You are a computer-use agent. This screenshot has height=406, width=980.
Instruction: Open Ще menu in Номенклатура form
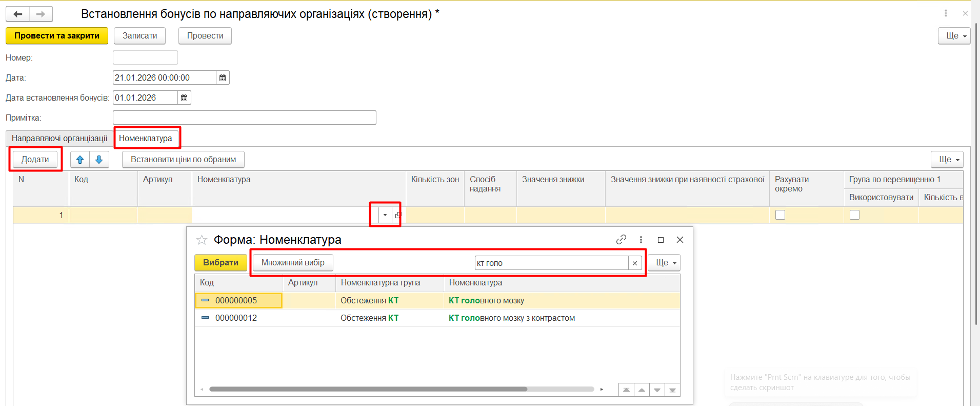[664, 263]
